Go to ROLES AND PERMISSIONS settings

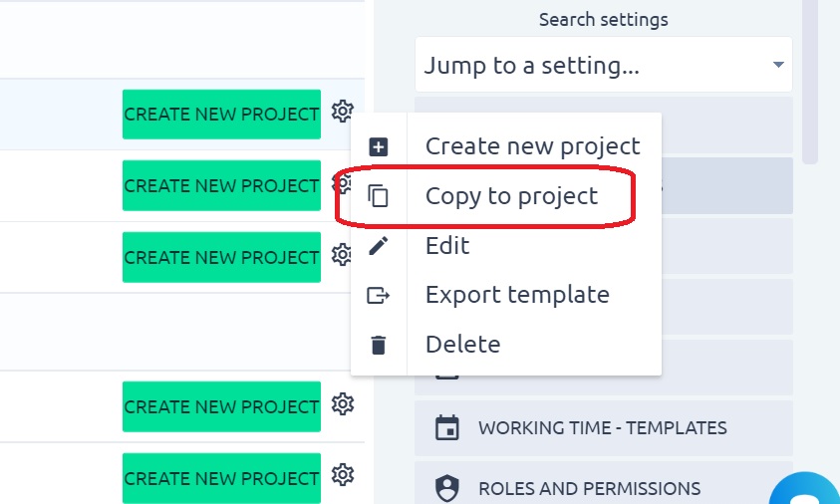click(589, 489)
